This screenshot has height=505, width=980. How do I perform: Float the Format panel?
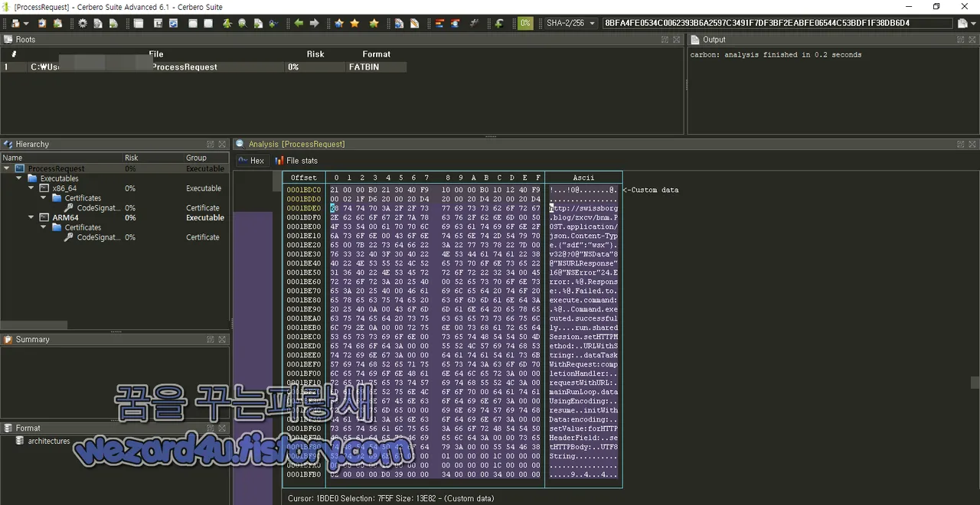[211, 428]
